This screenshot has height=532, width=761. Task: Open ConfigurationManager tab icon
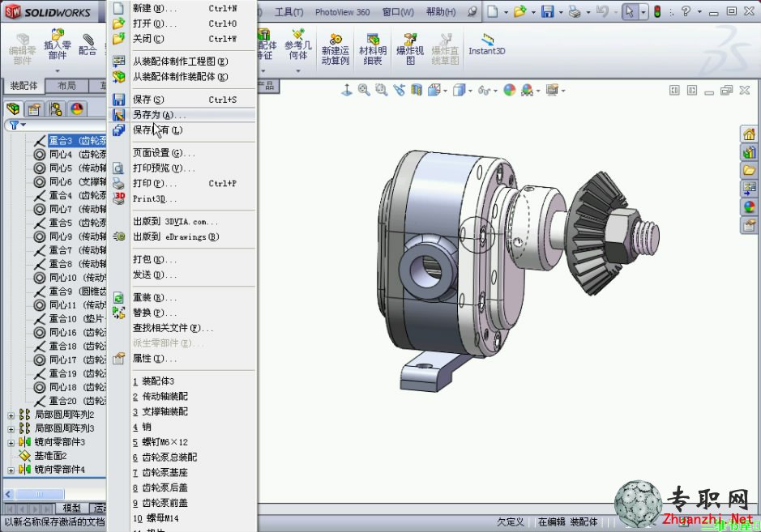click(x=55, y=109)
